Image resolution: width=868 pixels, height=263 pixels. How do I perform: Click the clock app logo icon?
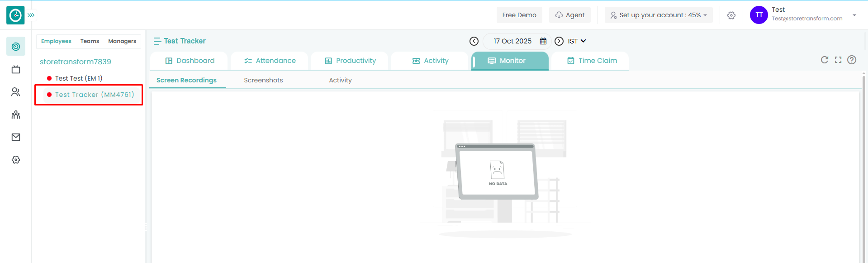point(15,15)
